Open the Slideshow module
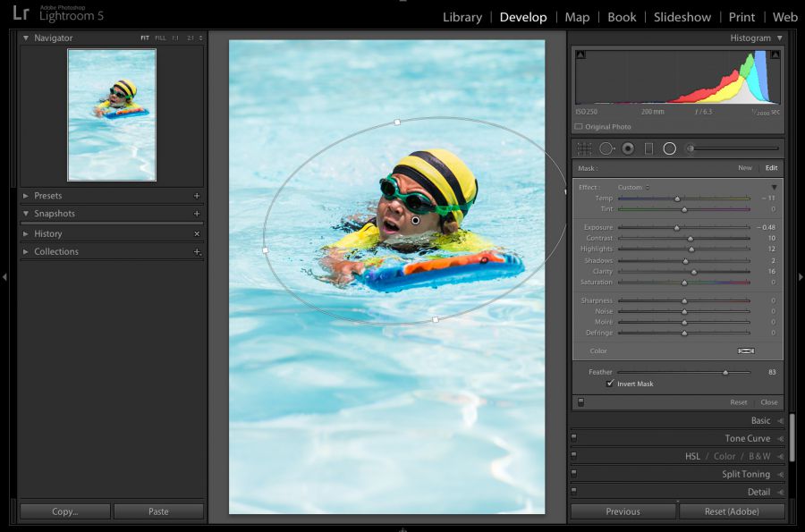 pos(682,17)
